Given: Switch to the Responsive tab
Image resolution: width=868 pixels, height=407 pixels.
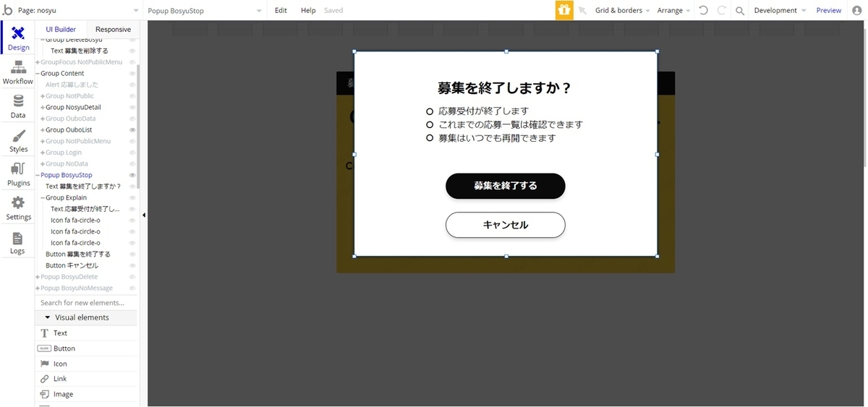Looking at the screenshot, I should coord(113,29).
